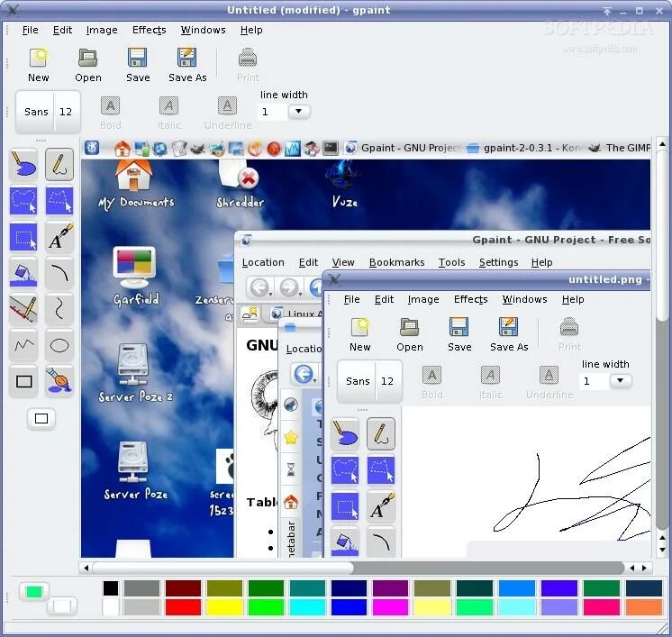The image size is (672, 637).
Task: Click the My Documents desktop icon in canvas
Action: 136,186
